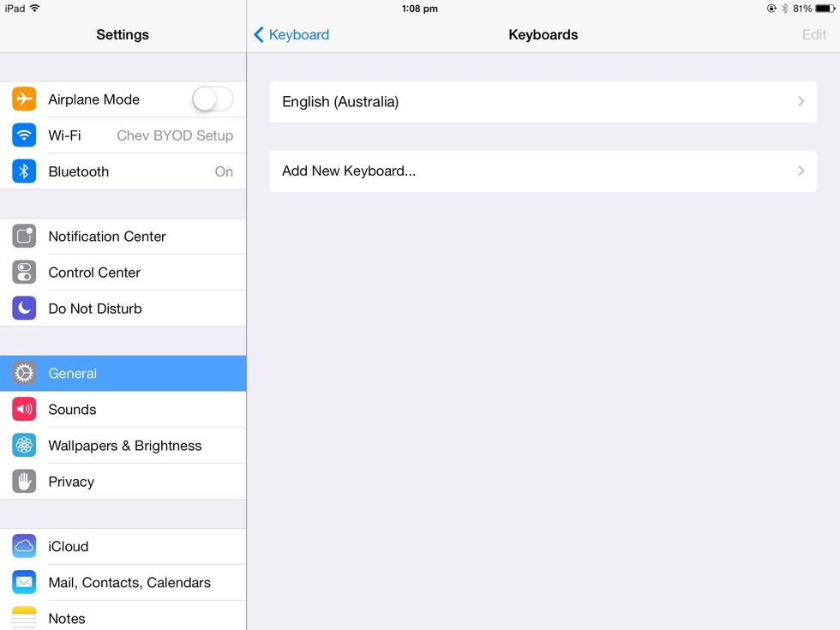
Task: Open Add New Keyboard via chevron
Action: click(x=801, y=171)
